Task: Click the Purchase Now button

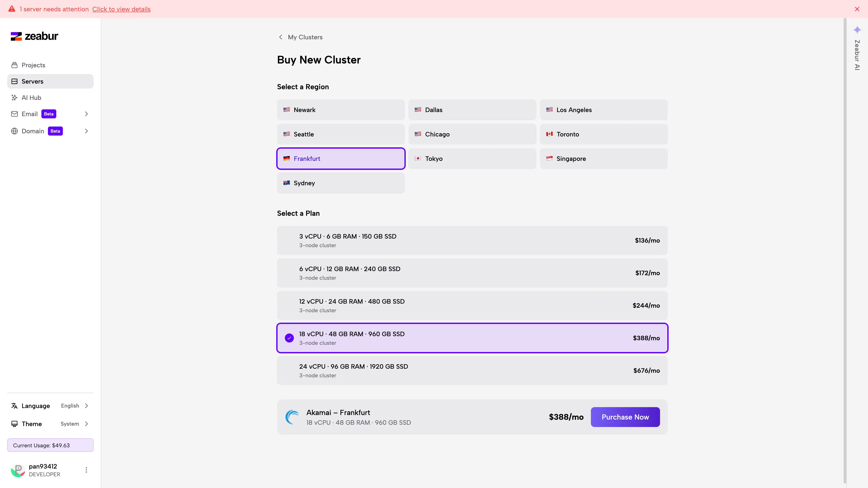Action: coord(625,417)
